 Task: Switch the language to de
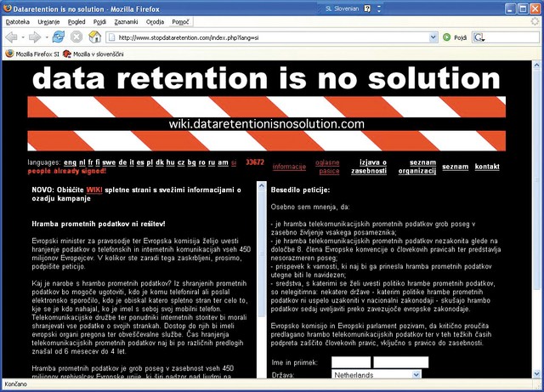(122, 162)
